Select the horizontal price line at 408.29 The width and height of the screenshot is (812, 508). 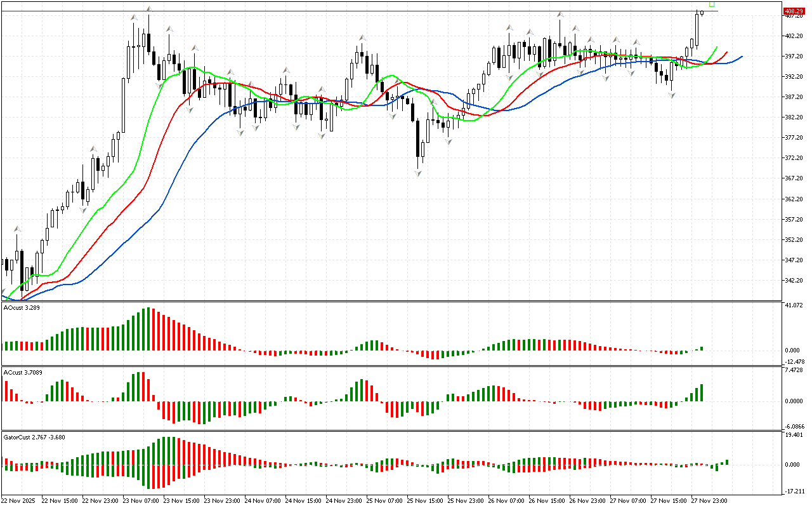381,11
